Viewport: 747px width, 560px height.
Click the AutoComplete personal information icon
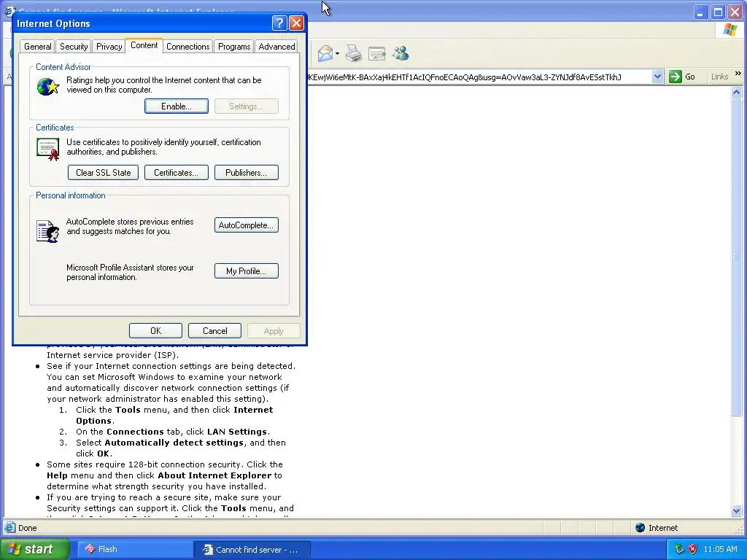point(48,231)
